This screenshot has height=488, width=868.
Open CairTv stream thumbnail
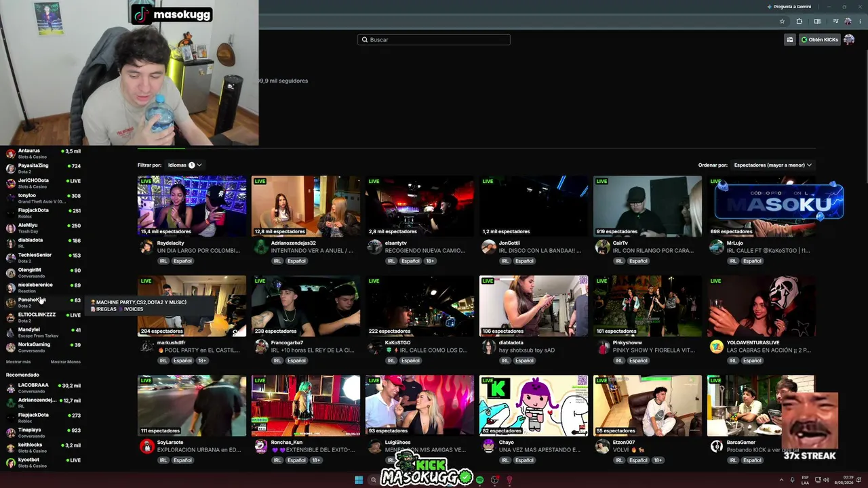pos(648,206)
